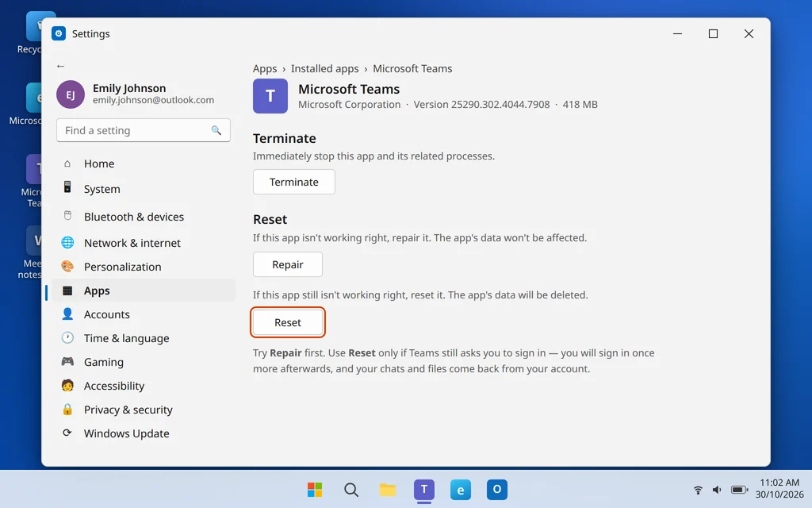Launch Outlook from the taskbar
The image size is (812, 508).
[497, 489]
